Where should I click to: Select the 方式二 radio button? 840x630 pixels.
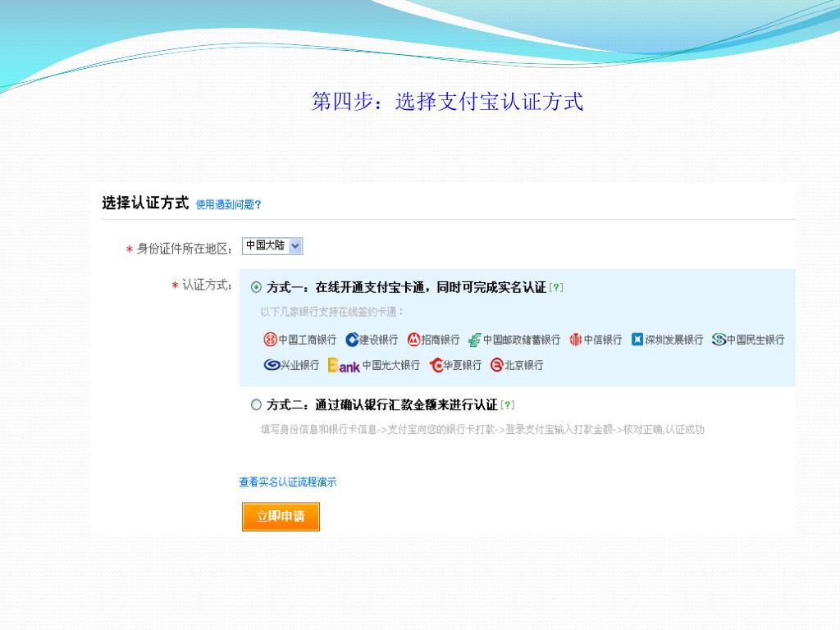pos(256,404)
